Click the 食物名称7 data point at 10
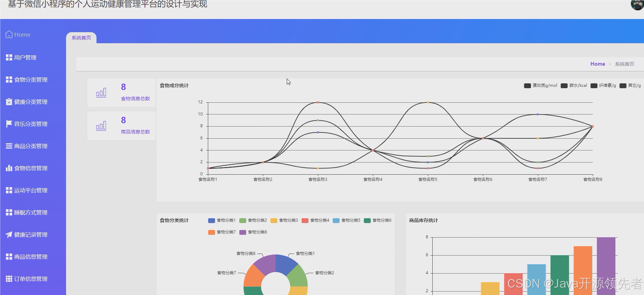644x295 pixels. (x=538, y=114)
